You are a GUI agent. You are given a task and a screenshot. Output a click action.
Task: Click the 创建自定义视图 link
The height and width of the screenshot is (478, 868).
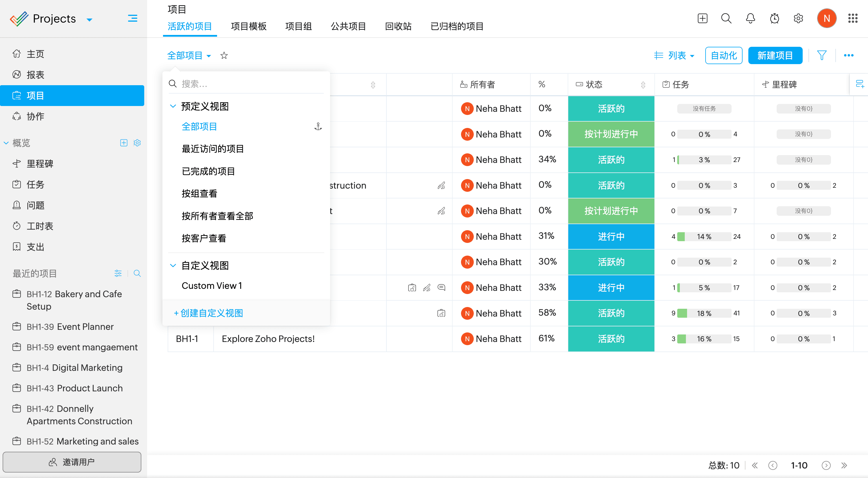pyautogui.click(x=209, y=313)
